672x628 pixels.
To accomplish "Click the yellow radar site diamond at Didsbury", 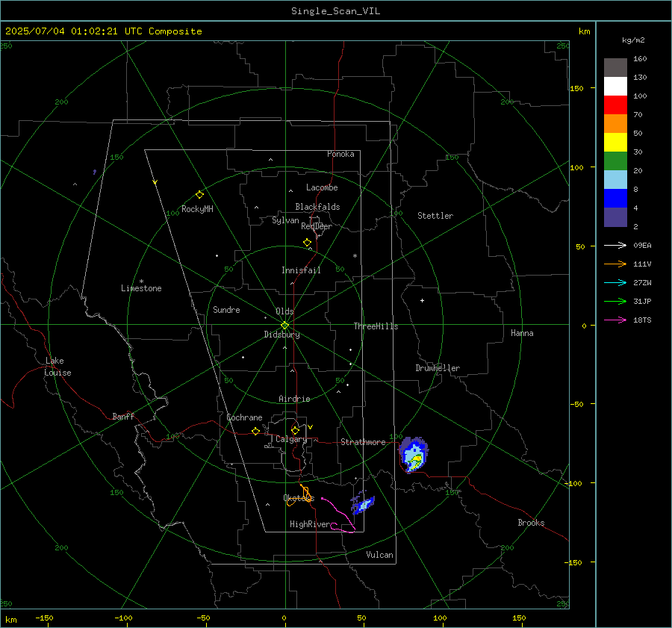I will (285, 326).
